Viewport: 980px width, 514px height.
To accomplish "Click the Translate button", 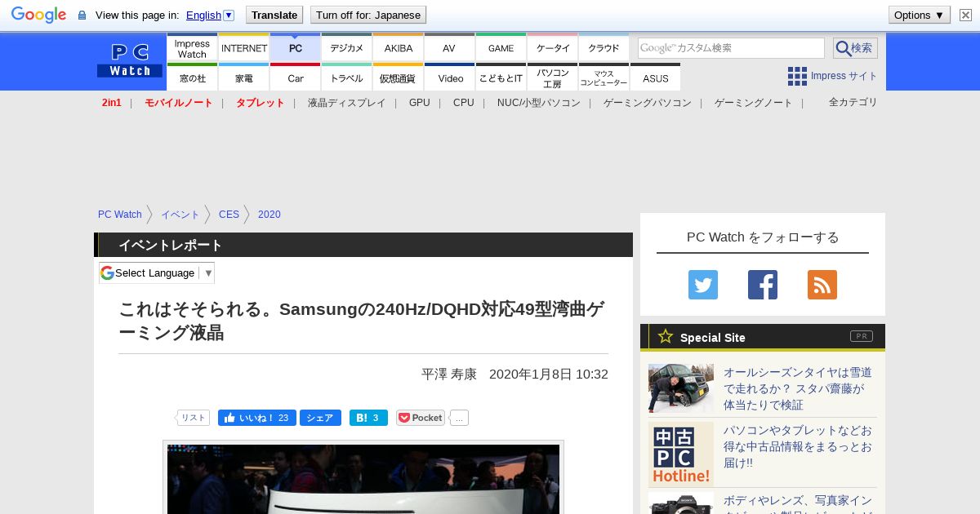I will (274, 15).
